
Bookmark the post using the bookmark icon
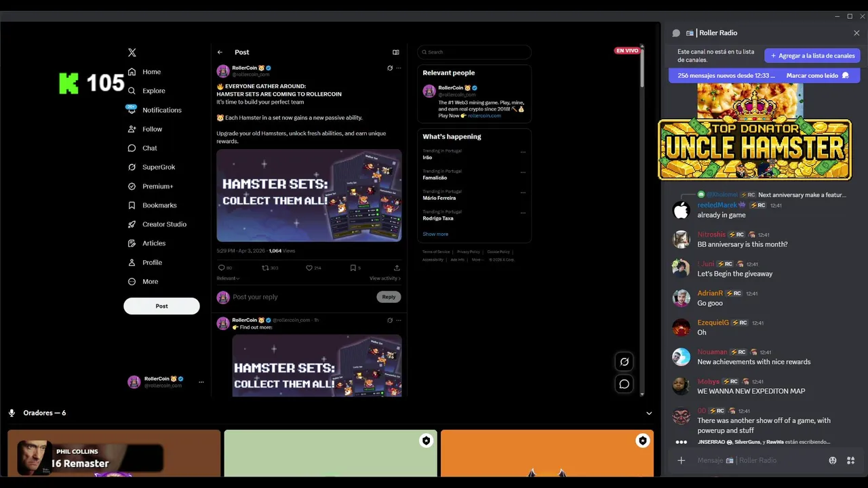pos(353,268)
